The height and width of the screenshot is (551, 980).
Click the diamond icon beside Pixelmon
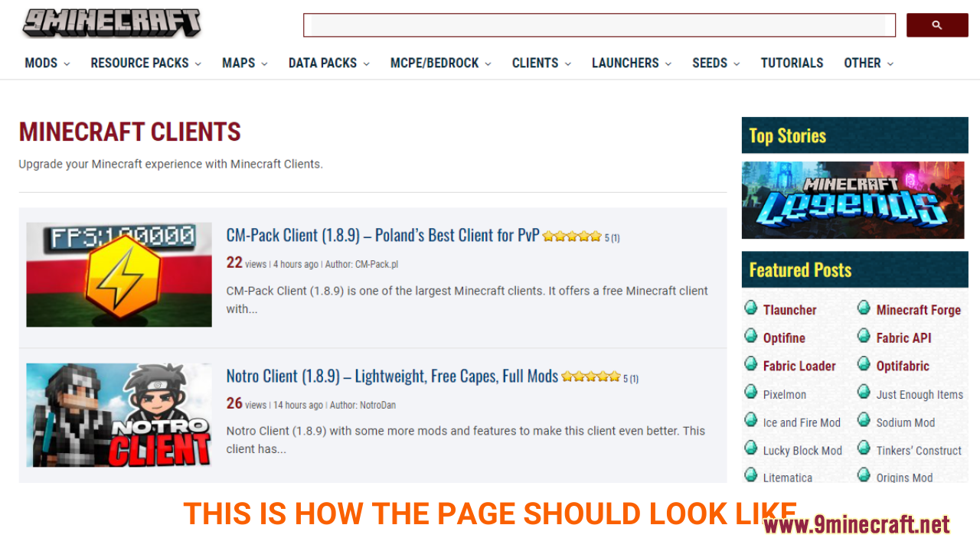pyautogui.click(x=751, y=392)
